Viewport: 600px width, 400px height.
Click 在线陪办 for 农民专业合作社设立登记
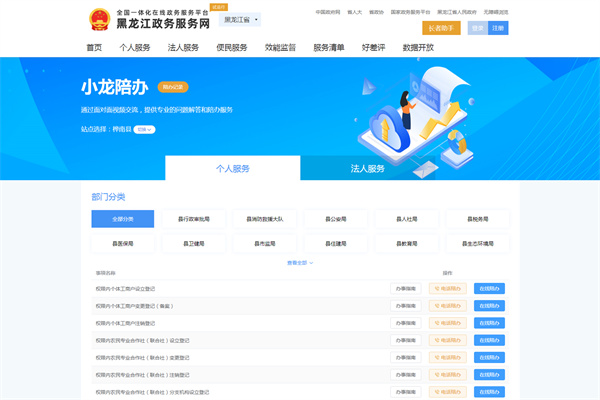[x=489, y=340]
